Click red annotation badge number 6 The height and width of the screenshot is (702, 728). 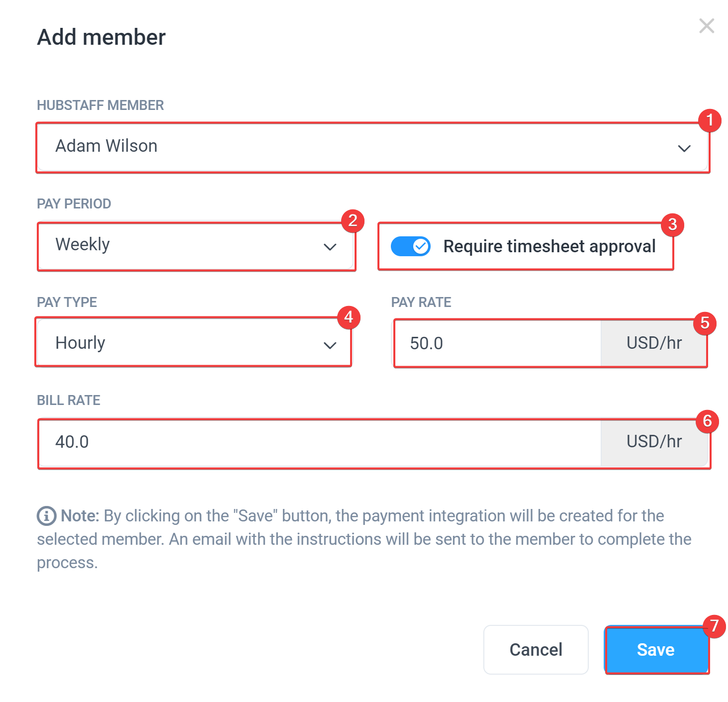pos(707,421)
